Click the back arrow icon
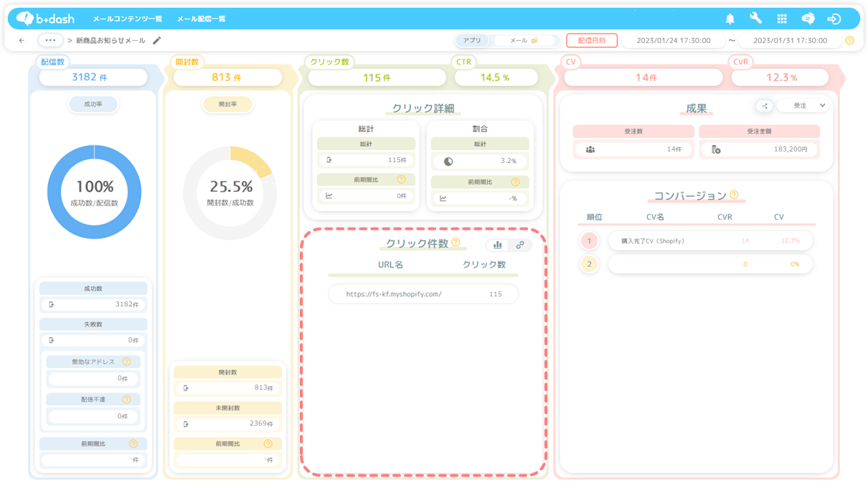Screen dimensions: 868x488 tap(22, 41)
